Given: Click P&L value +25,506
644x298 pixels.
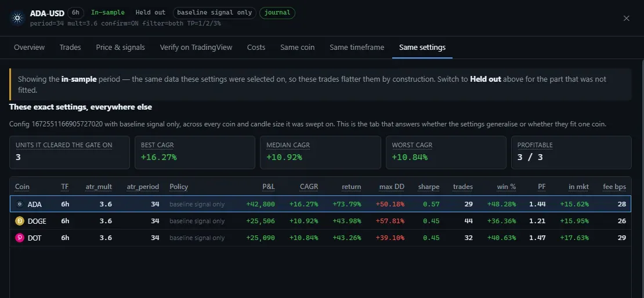Looking at the screenshot, I should (x=261, y=221).
